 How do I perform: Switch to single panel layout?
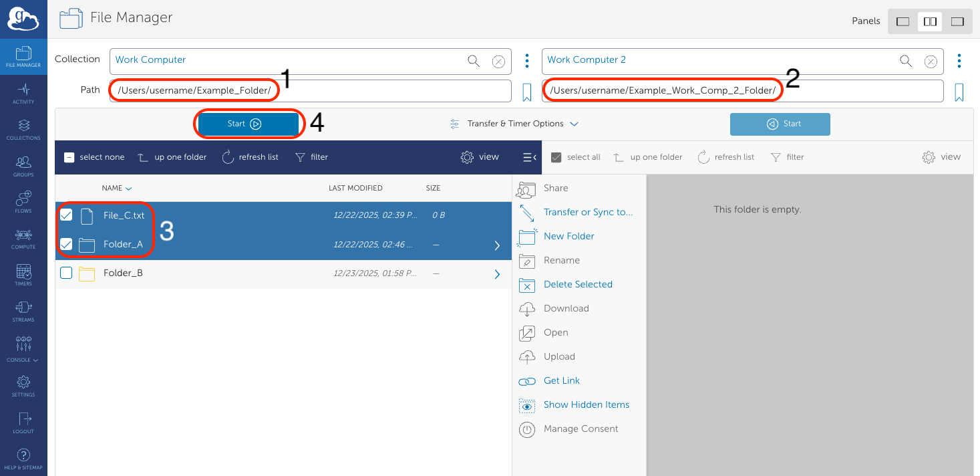[903, 21]
